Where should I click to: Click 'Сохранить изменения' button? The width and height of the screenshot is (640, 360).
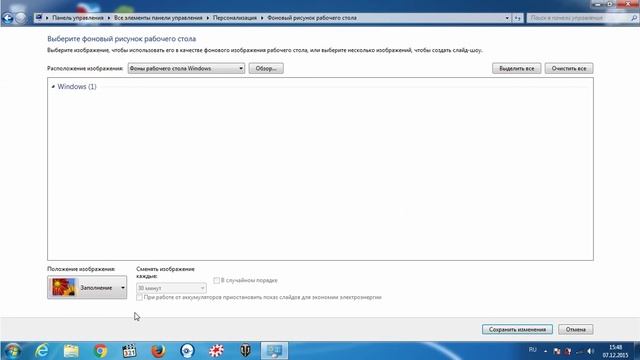click(x=517, y=329)
